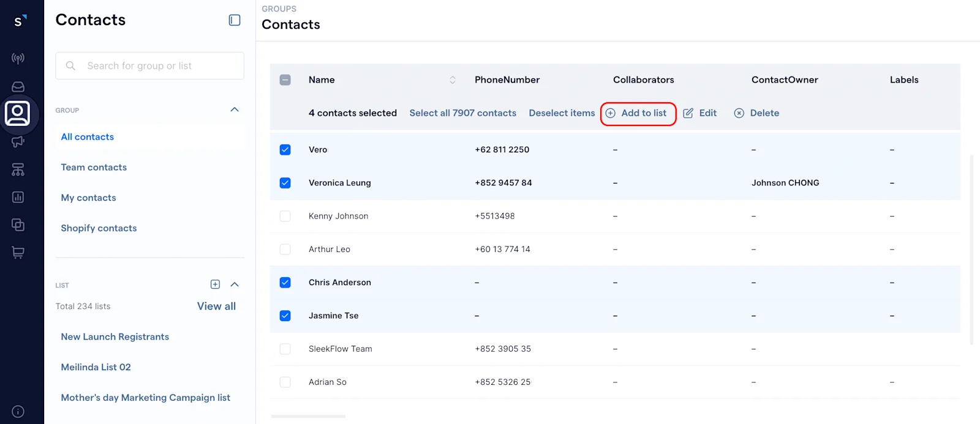Click the megaphone campaigns sidebar icon

[18, 142]
